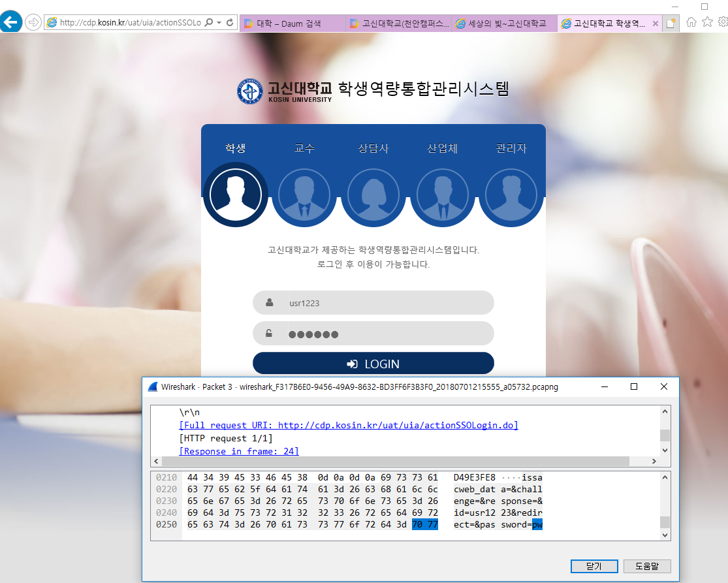This screenshot has width=728, height=583.
Task: Click detail pane horizontal scroll left arrow
Action: click(156, 462)
